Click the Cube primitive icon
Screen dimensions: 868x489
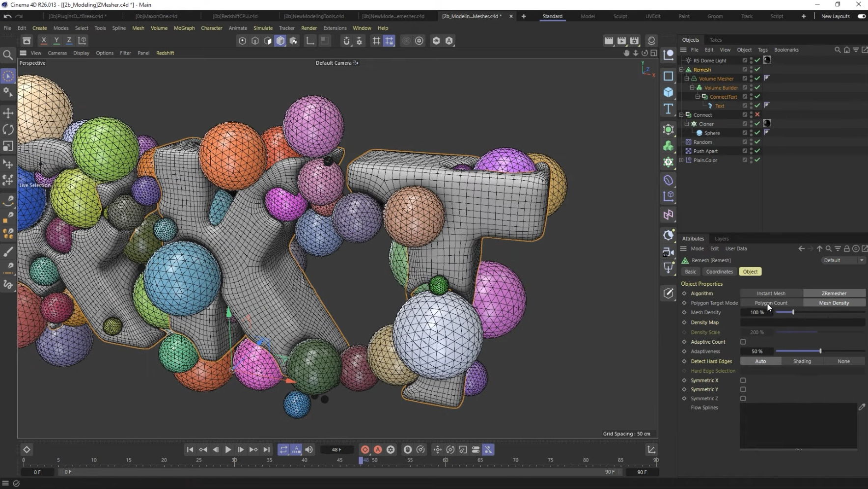(668, 92)
